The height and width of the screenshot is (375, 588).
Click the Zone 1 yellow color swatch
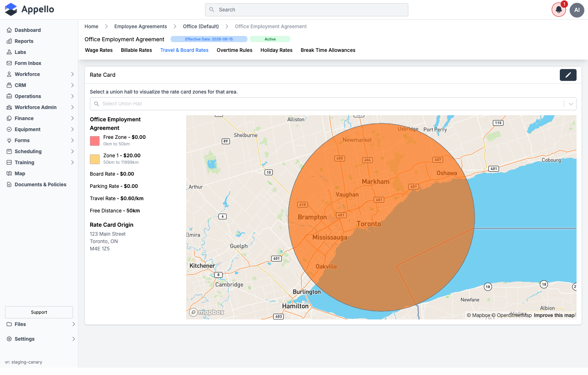(95, 159)
